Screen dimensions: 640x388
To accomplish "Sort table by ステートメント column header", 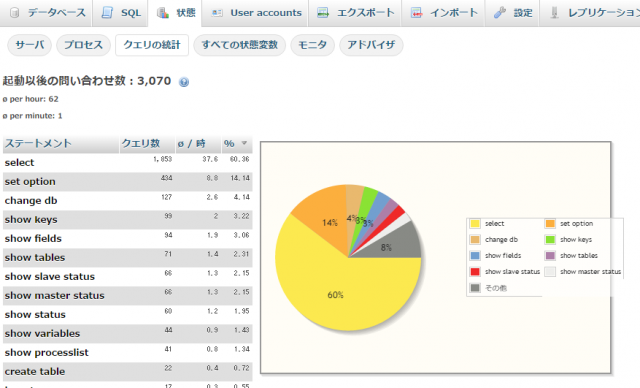I will [x=38, y=144].
